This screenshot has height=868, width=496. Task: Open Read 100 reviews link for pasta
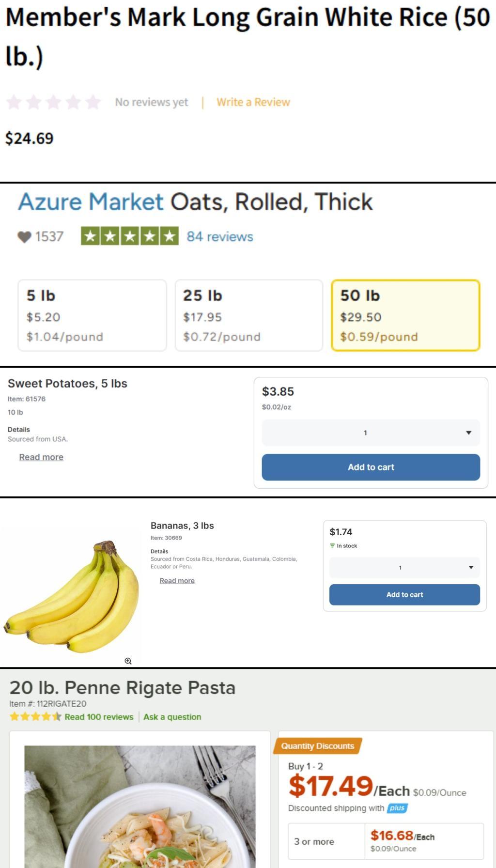(99, 716)
